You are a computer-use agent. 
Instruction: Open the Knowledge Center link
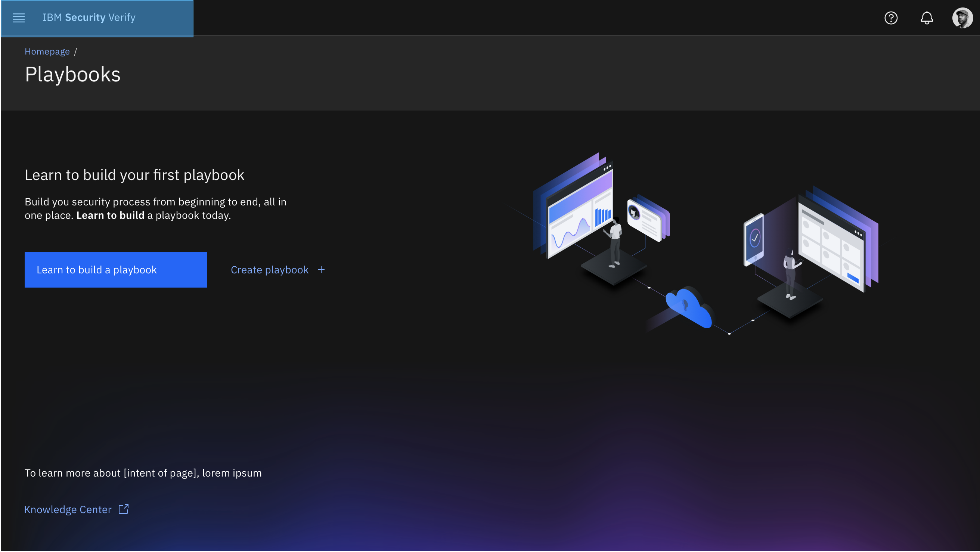pos(68,509)
